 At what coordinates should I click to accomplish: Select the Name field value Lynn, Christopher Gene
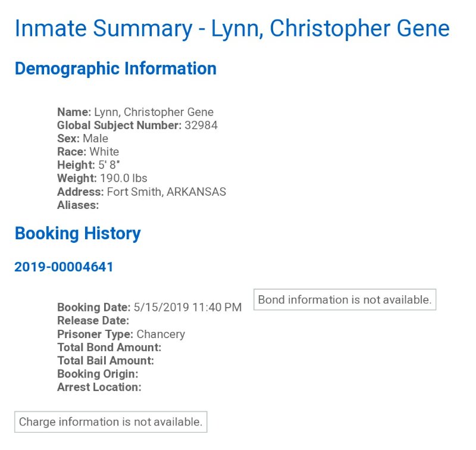pos(154,112)
